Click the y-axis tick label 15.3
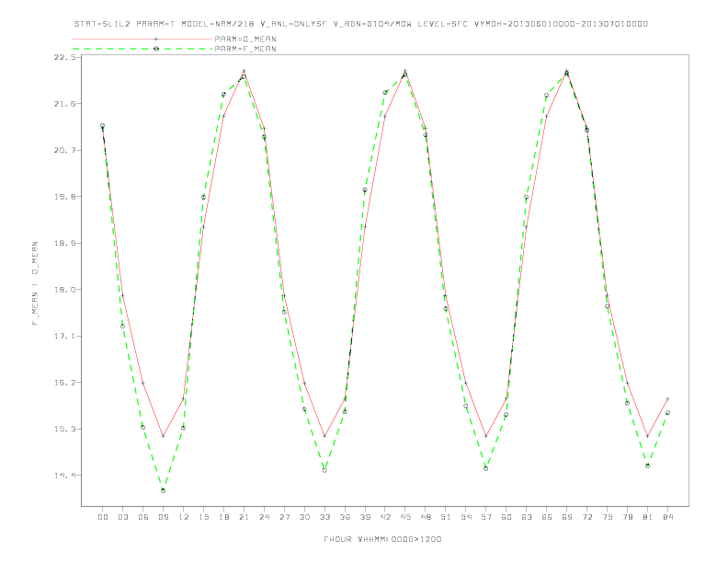728x563 pixels. (x=64, y=429)
